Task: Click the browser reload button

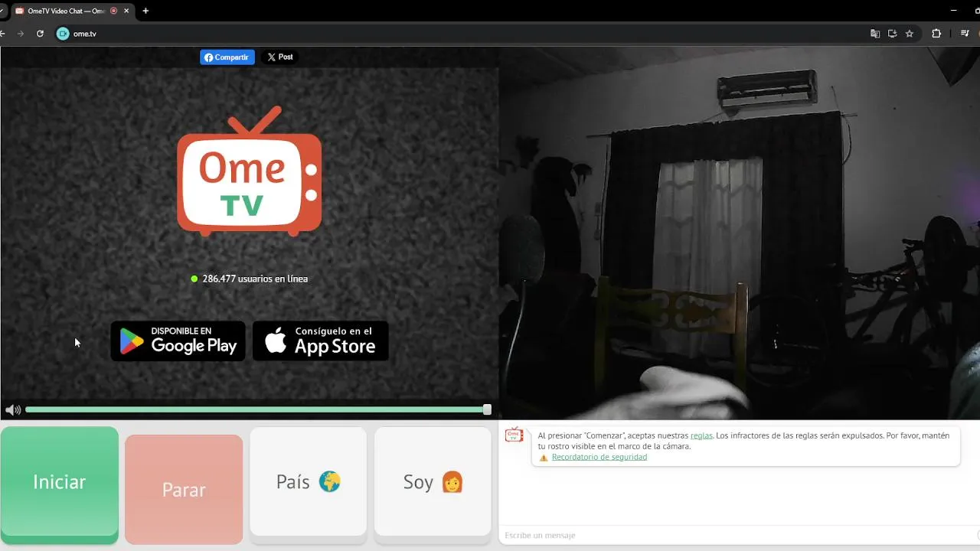Action: [x=40, y=34]
